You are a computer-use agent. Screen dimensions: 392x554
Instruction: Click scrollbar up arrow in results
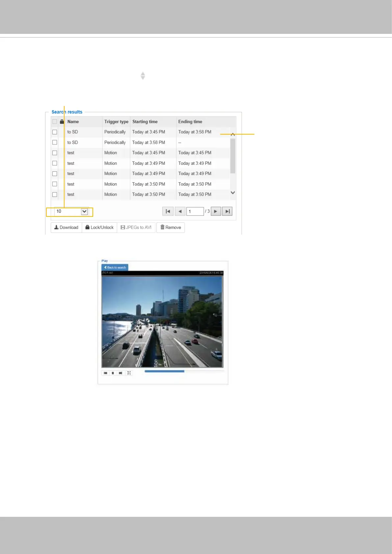point(233,135)
